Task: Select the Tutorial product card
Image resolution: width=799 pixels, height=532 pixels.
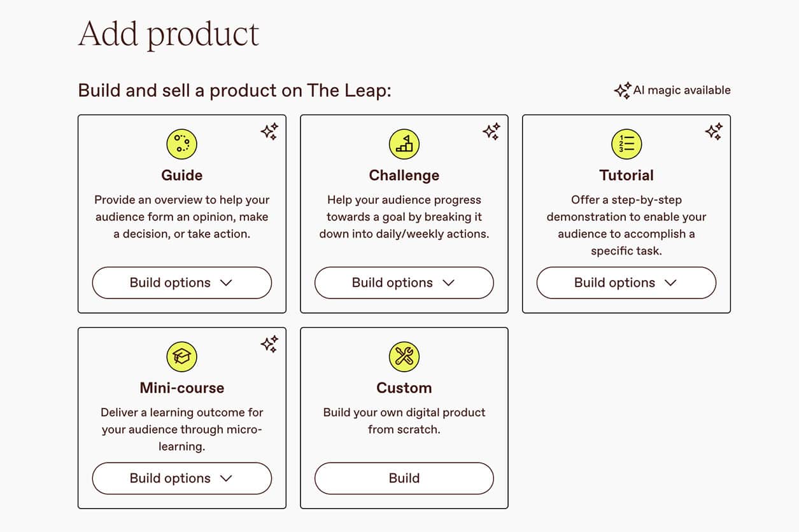Action: tap(626, 213)
